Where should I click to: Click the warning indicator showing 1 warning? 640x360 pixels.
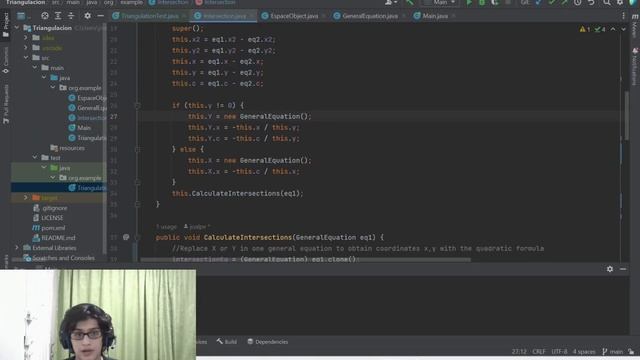(584, 29)
